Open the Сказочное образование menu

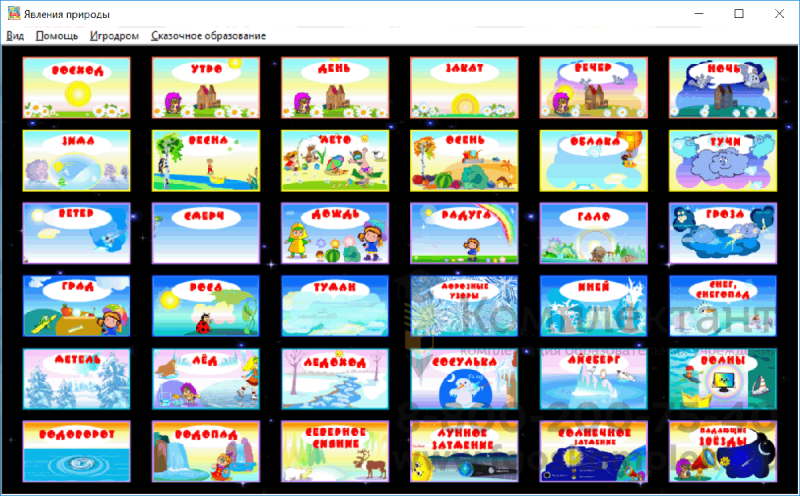(x=208, y=36)
